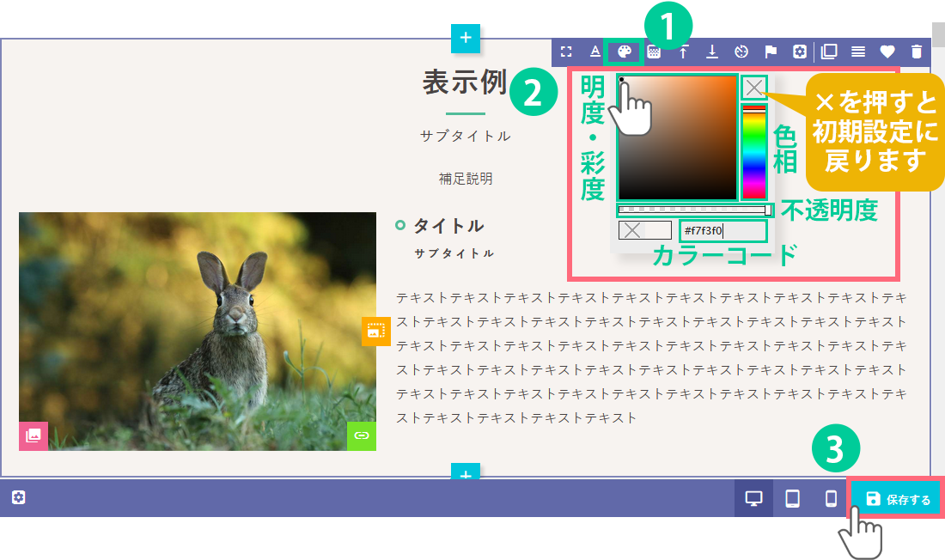Click the opacity slider bar
Image resolution: width=945 pixels, height=560 pixels.
692,210
